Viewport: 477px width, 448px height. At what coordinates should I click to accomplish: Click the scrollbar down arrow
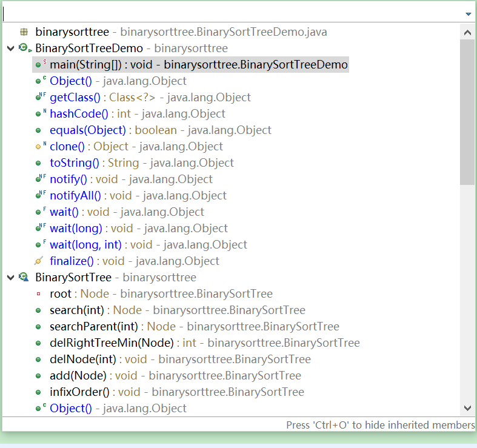pyautogui.click(x=467, y=408)
